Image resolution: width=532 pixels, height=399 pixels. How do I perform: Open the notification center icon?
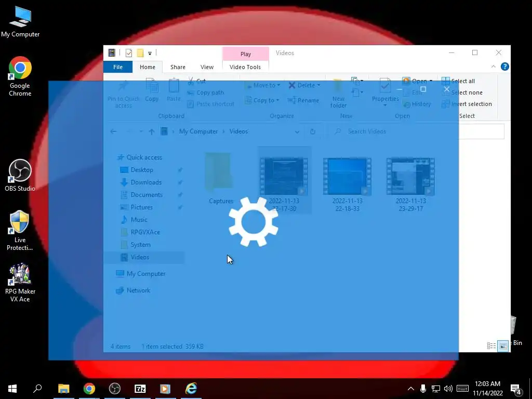tap(516, 389)
